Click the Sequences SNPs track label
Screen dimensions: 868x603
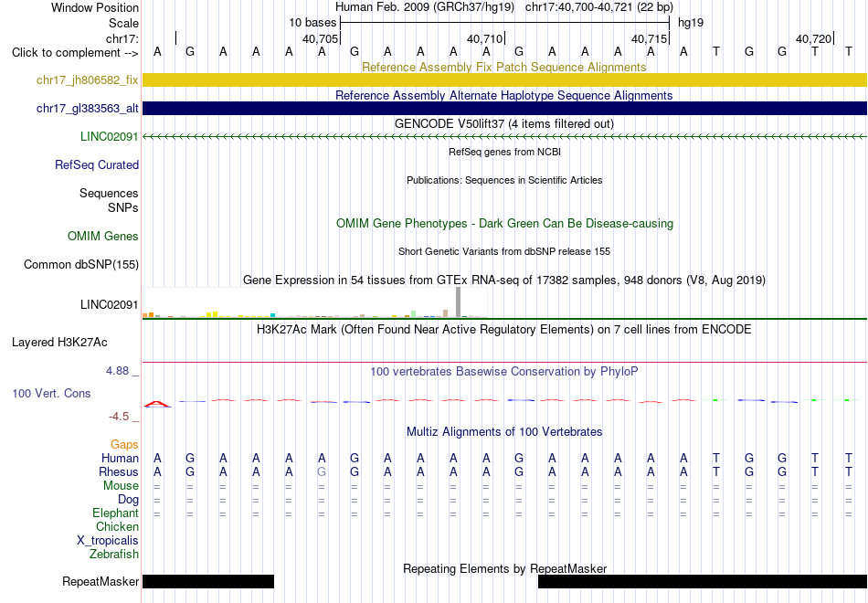(x=109, y=200)
